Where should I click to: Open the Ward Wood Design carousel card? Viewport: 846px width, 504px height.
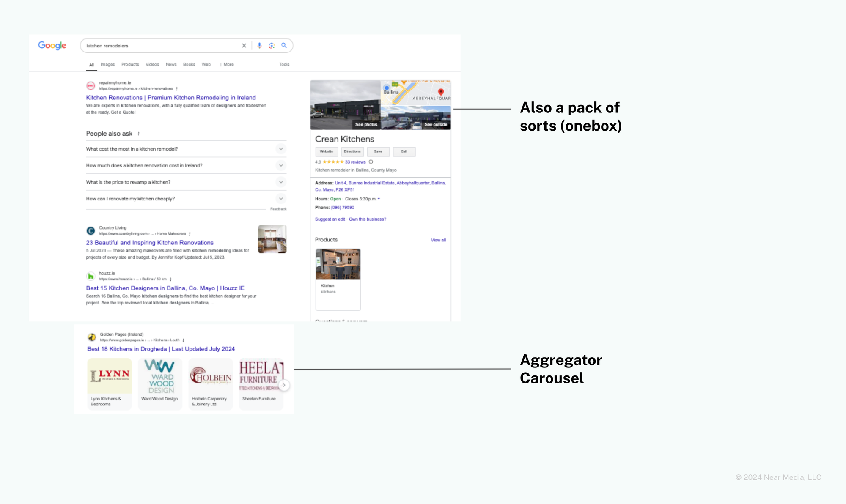[160, 383]
